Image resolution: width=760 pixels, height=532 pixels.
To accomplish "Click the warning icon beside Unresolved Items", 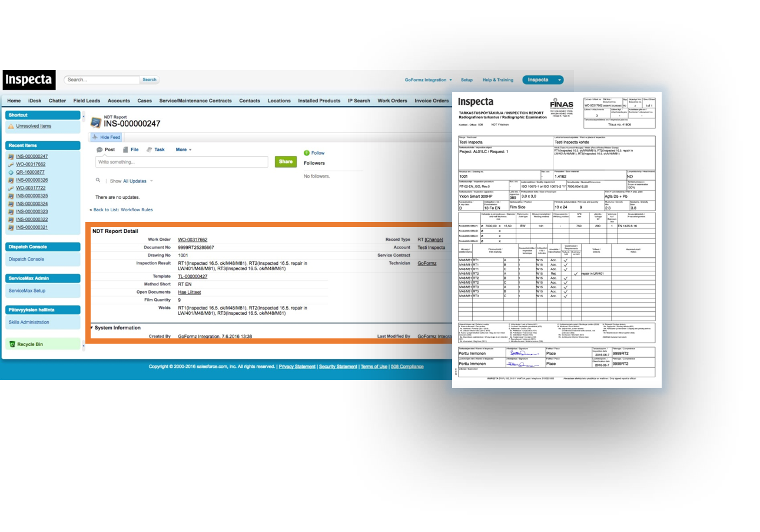I will 11,126.
